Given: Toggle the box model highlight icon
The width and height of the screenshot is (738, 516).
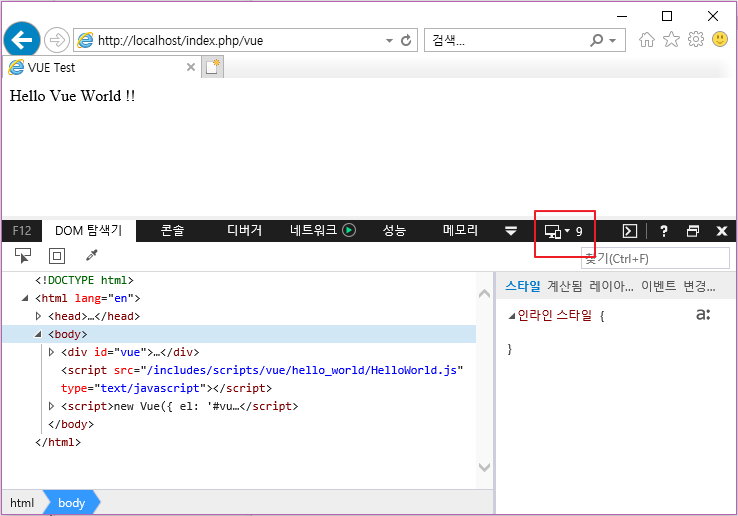Looking at the screenshot, I should pos(57,256).
